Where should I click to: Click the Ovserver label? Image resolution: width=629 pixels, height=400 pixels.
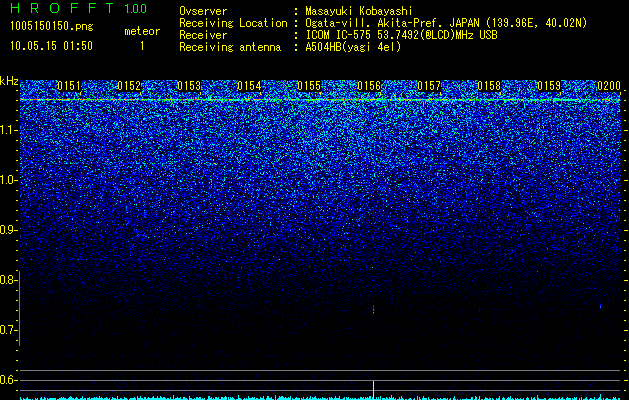203,11
